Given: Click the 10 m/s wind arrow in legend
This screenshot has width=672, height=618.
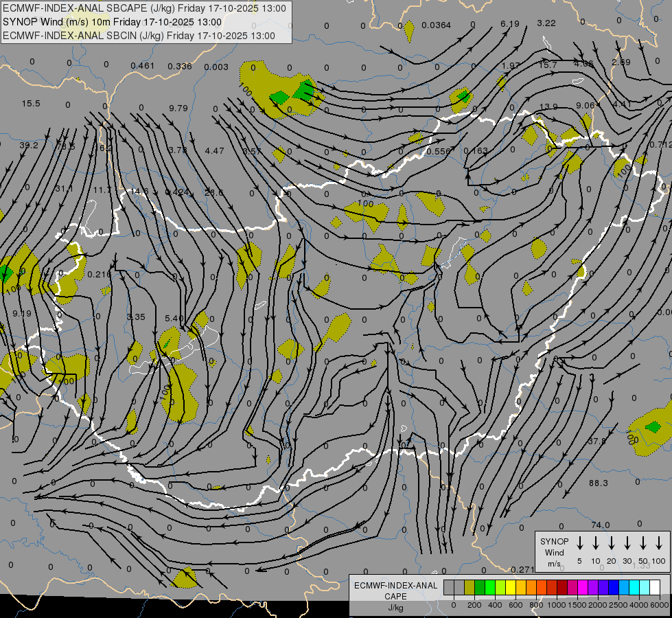Looking at the screenshot, I should click(x=596, y=543).
